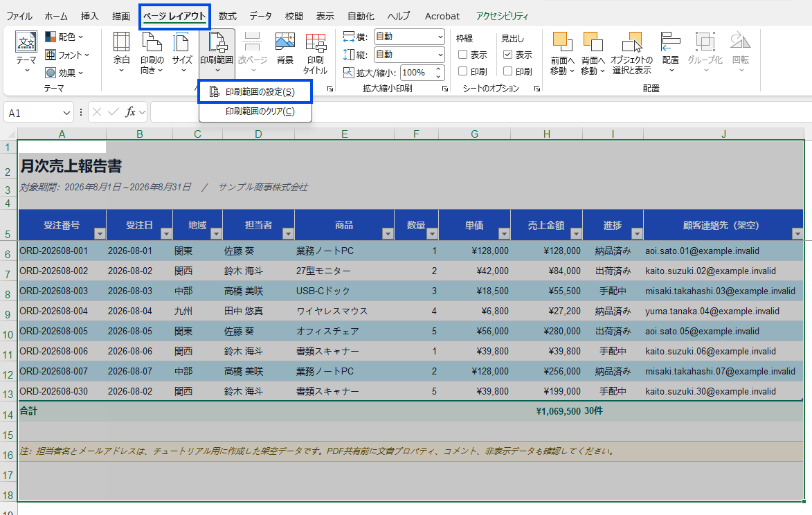Viewport: 812px width, 515px height.
Task: Open 受注日 column filter dropdown
Action: [166, 234]
